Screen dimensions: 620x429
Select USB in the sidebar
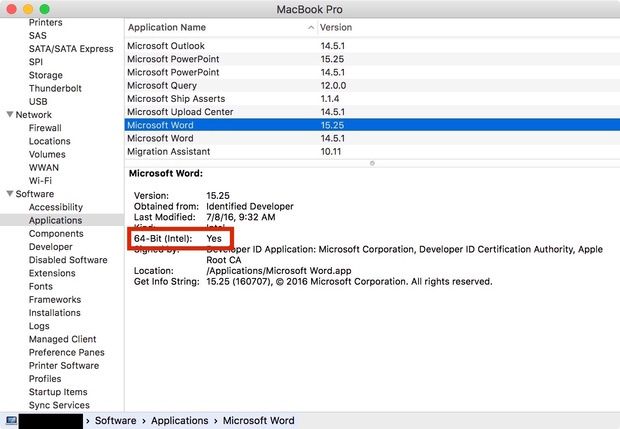pyautogui.click(x=38, y=102)
